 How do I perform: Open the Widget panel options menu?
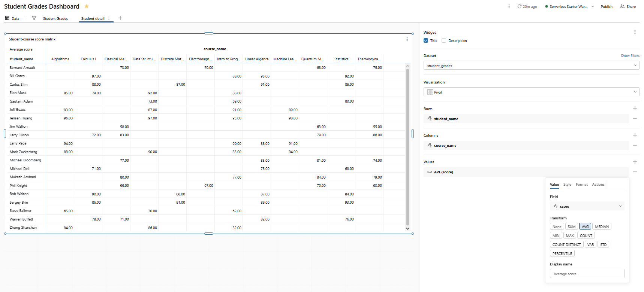pos(635,32)
